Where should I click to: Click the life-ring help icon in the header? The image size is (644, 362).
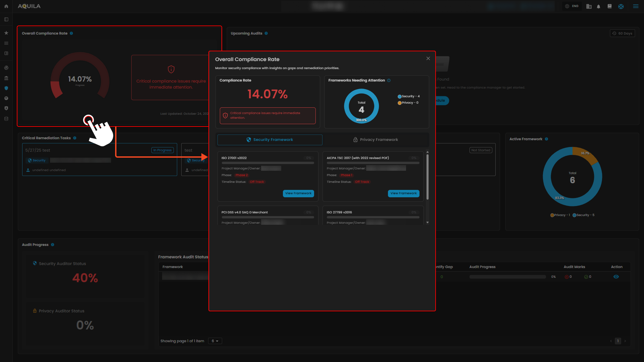tap(621, 6)
